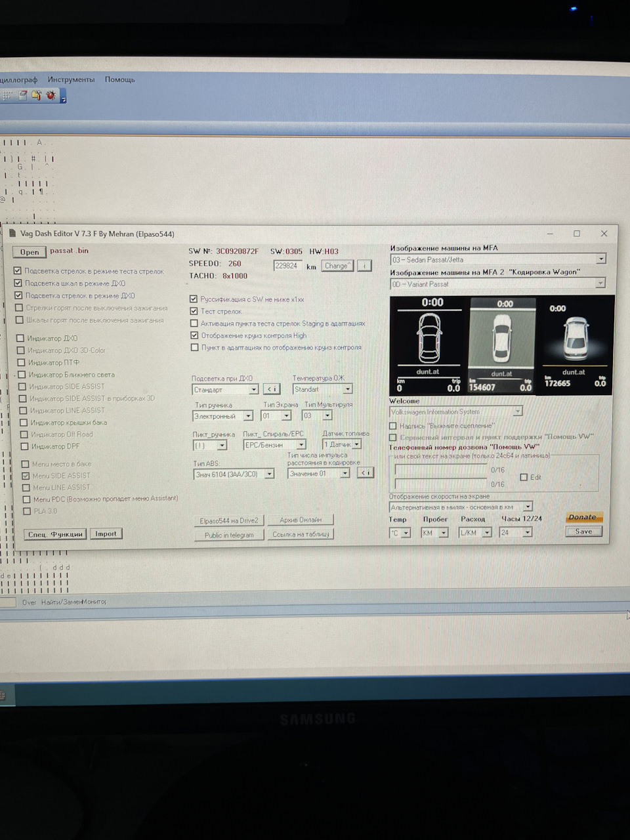
Task: Toggle the Edit checkbox near text fields
Action: tap(524, 477)
